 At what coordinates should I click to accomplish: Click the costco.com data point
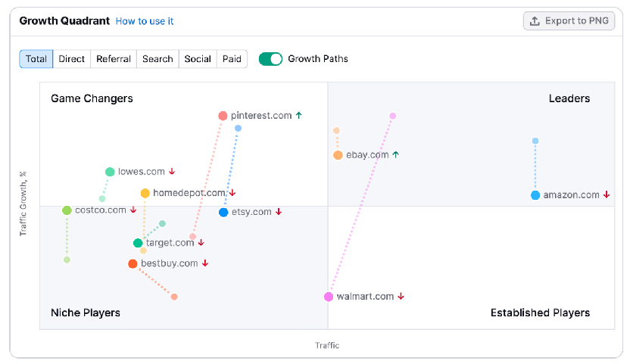pos(67,210)
